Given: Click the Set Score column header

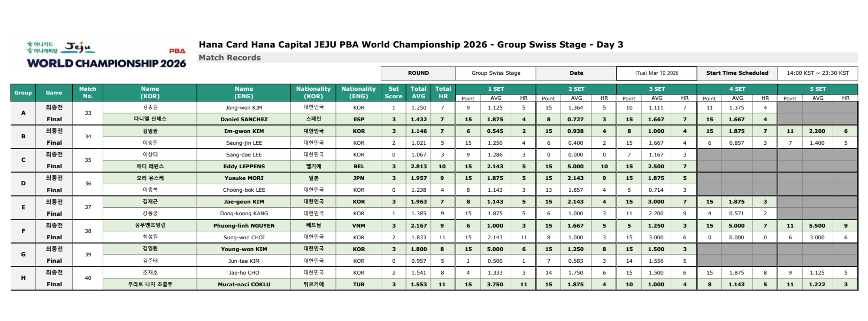Looking at the screenshot, I should point(394,92).
